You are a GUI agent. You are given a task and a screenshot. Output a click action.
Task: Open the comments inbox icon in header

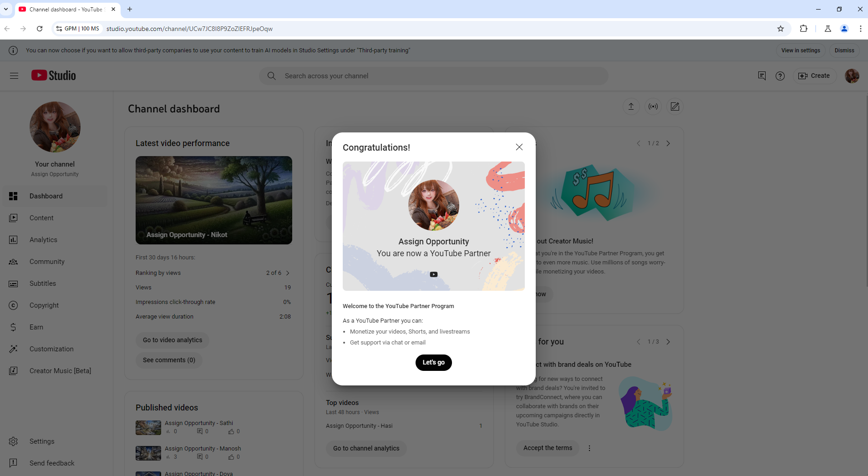pyautogui.click(x=762, y=76)
